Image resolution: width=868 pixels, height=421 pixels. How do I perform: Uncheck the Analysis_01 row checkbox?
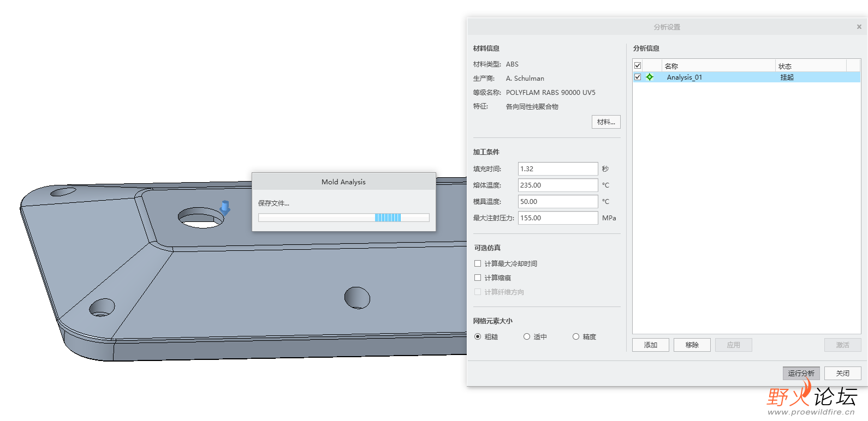click(637, 77)
